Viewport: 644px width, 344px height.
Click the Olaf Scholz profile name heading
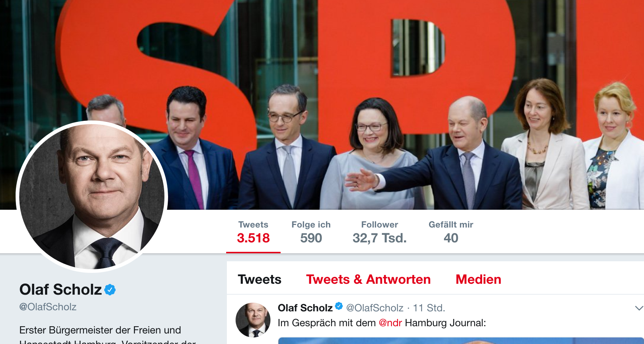click(x=61, y=290)
